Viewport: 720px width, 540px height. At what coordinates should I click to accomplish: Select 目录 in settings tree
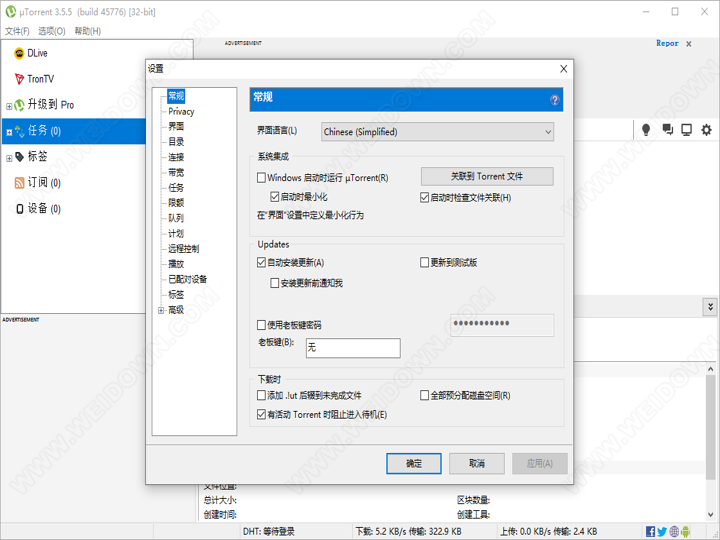(x=176, y=142)
